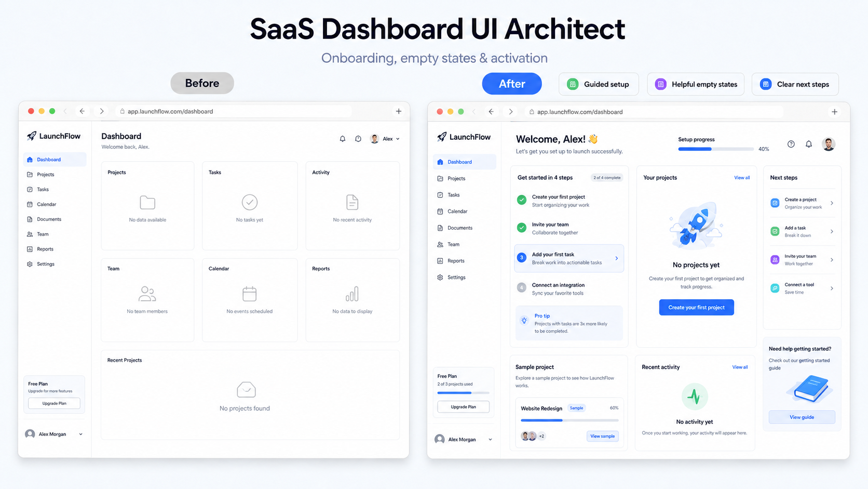
Task: Click the help question mark icon in After window
Action: click(791, 144)
